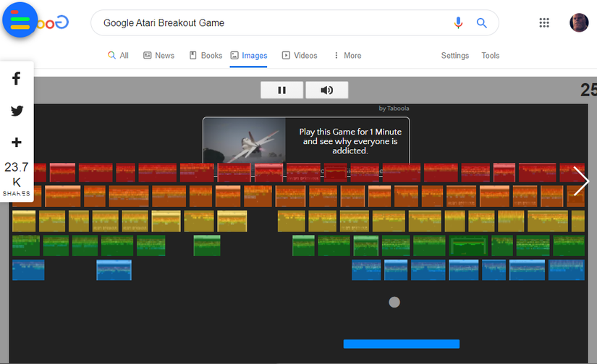Viewport: 597px width, 364px height.
Task: Switch to the All tab
Action: 118,56
